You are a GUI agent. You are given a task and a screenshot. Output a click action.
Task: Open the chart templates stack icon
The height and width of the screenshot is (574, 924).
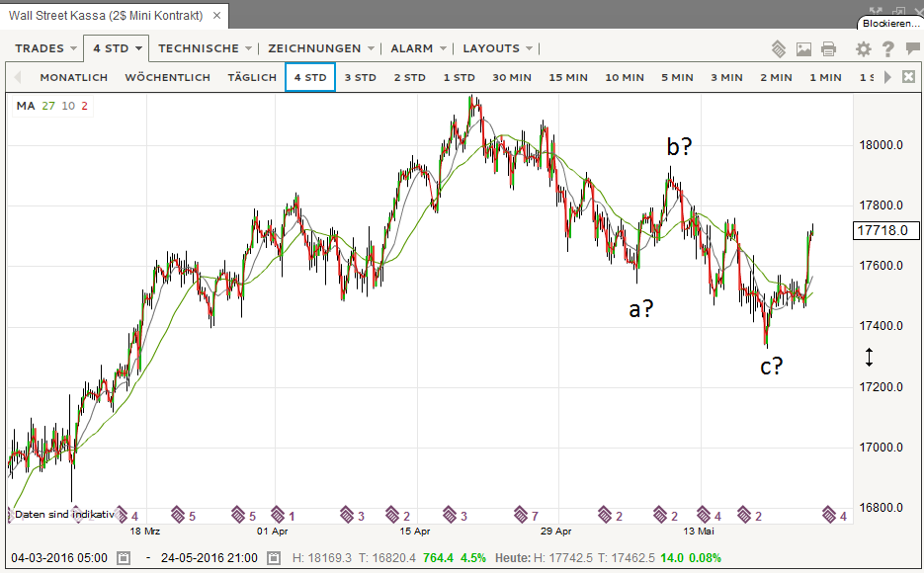(x=779, y=48)
